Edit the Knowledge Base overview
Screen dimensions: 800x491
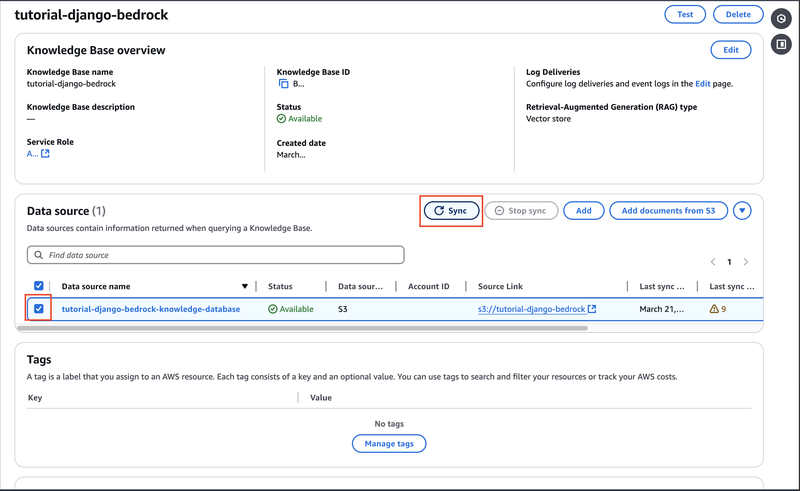[731, 50]
